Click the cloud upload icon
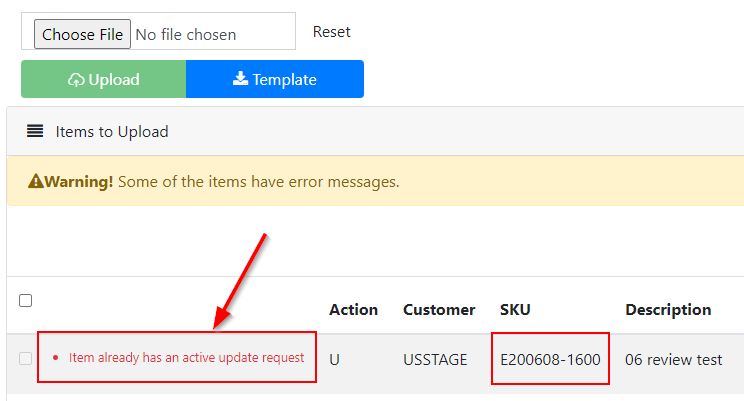Screen dimensions: 744x401 click(76, 80)
